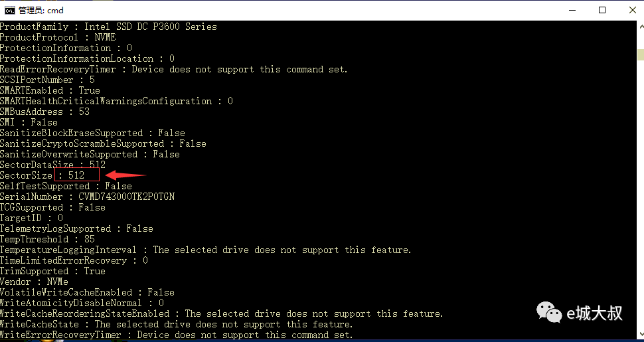This screenshot has height=342, width=644.
Task: Click the e城大叔 watermark text
Action: [594, 313]
